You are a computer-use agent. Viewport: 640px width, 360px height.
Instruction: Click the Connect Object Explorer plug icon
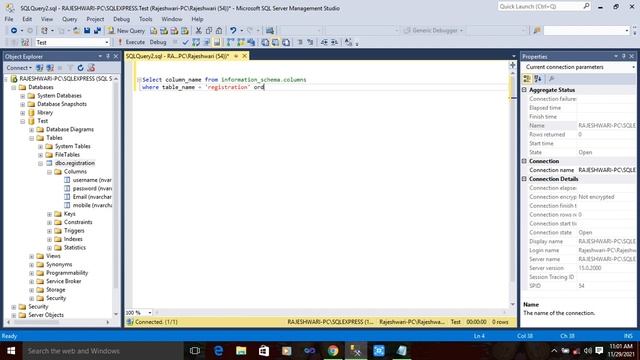tap(40, 68)
